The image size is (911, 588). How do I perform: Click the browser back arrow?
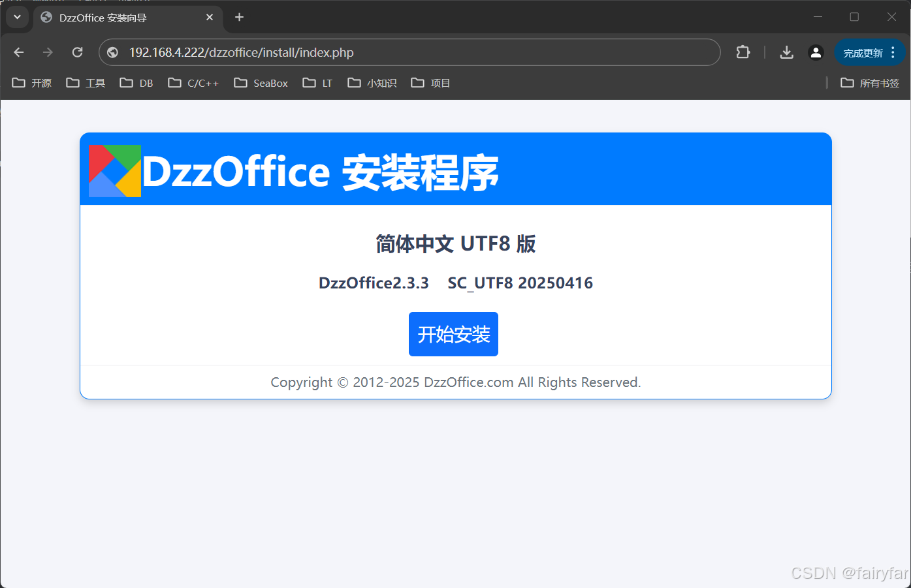18,52
